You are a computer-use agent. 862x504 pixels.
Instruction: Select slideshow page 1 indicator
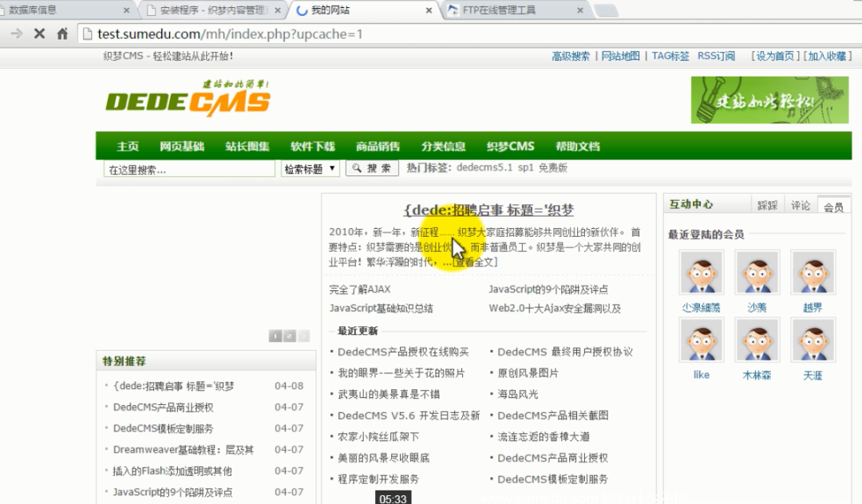275,336
